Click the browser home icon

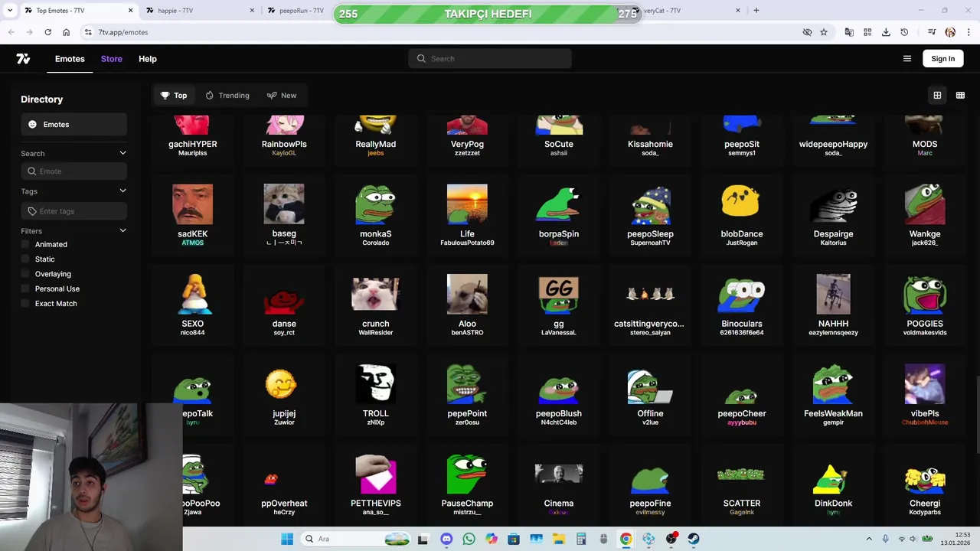coord(67,32)
